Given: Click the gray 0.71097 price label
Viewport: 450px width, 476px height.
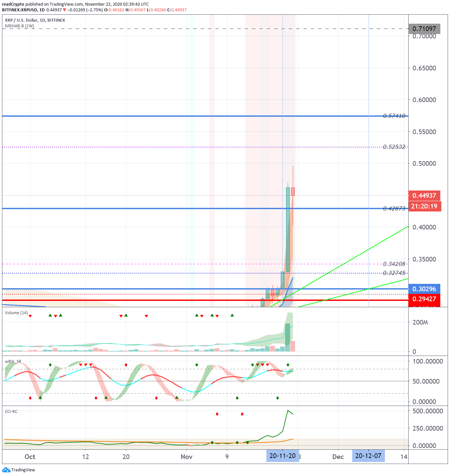Looking at the screenshot, I should [x=424, y=29].
